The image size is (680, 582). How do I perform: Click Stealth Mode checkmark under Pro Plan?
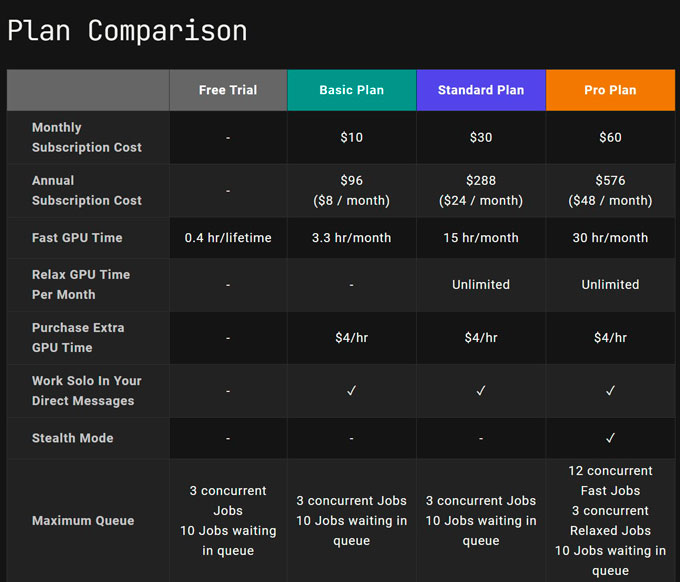coord(610,438)
